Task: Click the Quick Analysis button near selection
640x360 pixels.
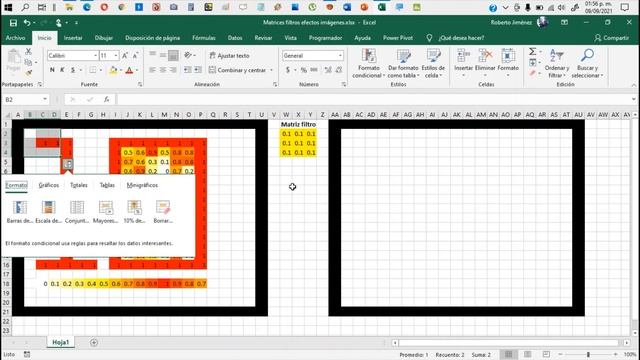Action: (67, 164)
